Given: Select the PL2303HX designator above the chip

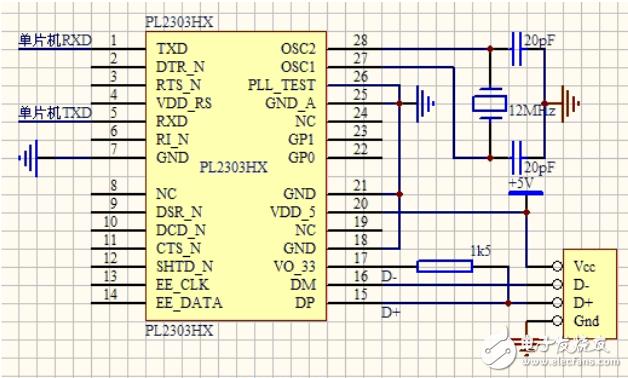Looking at the screenshot, I should (179, 22).
